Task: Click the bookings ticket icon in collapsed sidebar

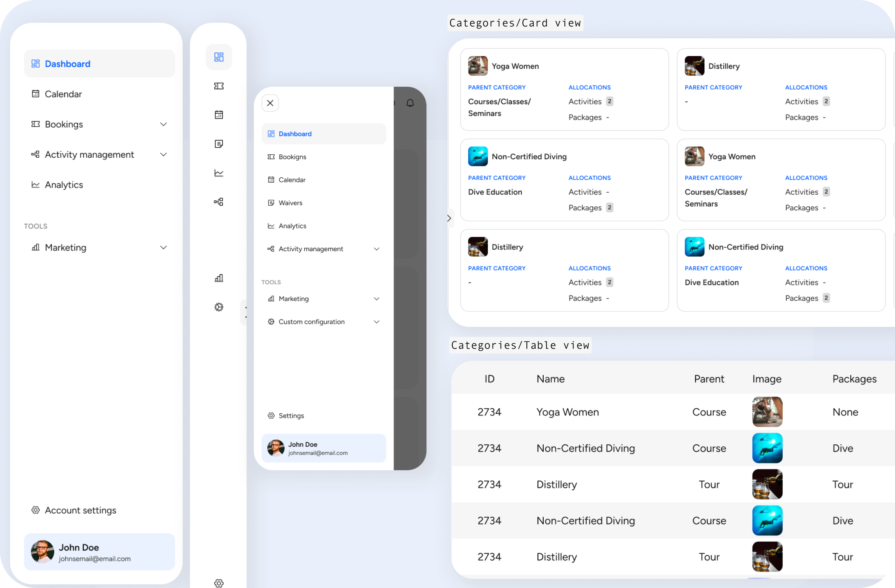Action: [219, 86]
